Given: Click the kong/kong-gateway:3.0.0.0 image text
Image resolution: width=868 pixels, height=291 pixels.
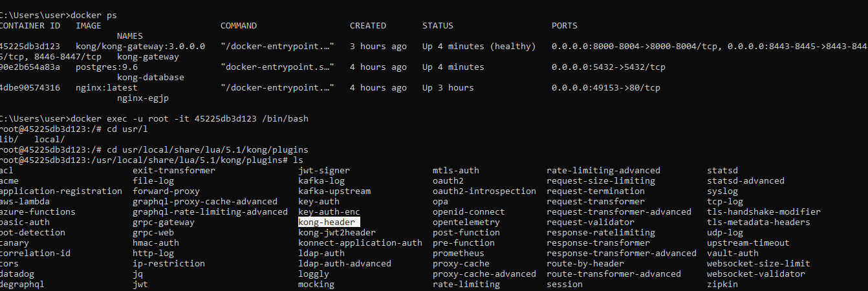Looking at the screenshot, I should click(140, 47).
